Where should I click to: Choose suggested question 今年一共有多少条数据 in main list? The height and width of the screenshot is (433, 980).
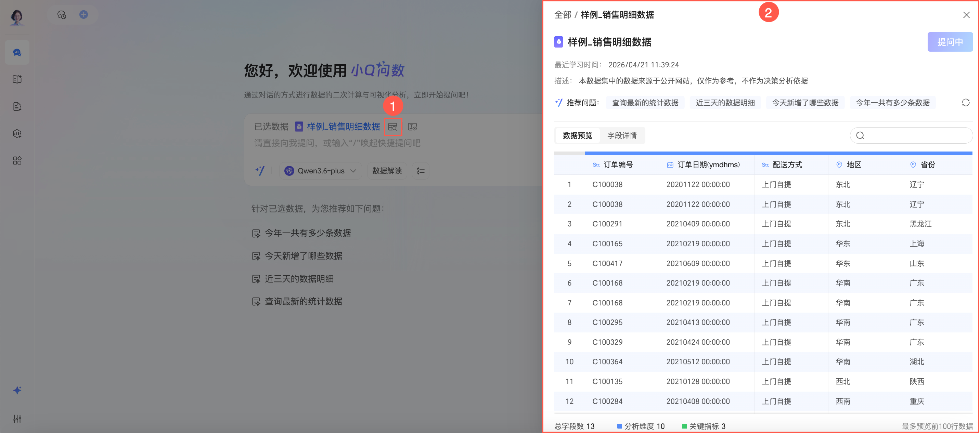[307, 233]
